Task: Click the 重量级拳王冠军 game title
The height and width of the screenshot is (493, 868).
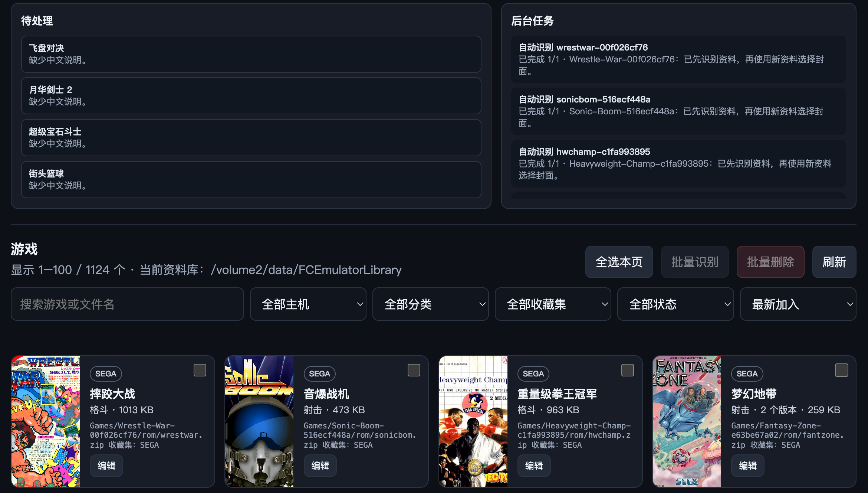Action: tap(557, 394)
